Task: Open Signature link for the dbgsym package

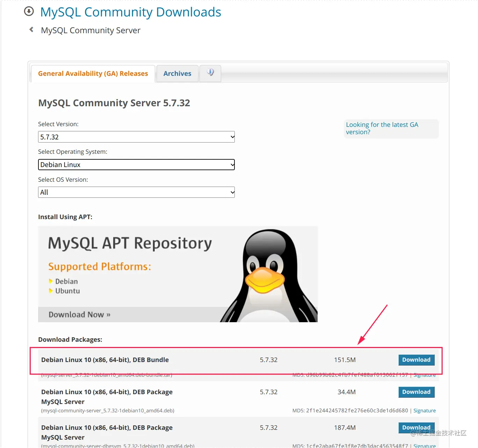Action: [x=425, y=446]
